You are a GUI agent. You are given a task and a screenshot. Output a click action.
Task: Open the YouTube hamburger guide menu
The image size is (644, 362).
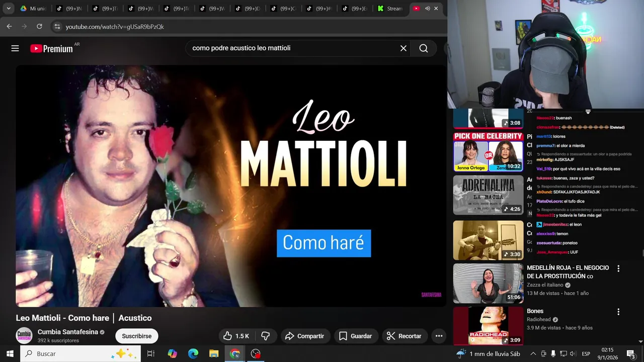[x=15, y=48]
